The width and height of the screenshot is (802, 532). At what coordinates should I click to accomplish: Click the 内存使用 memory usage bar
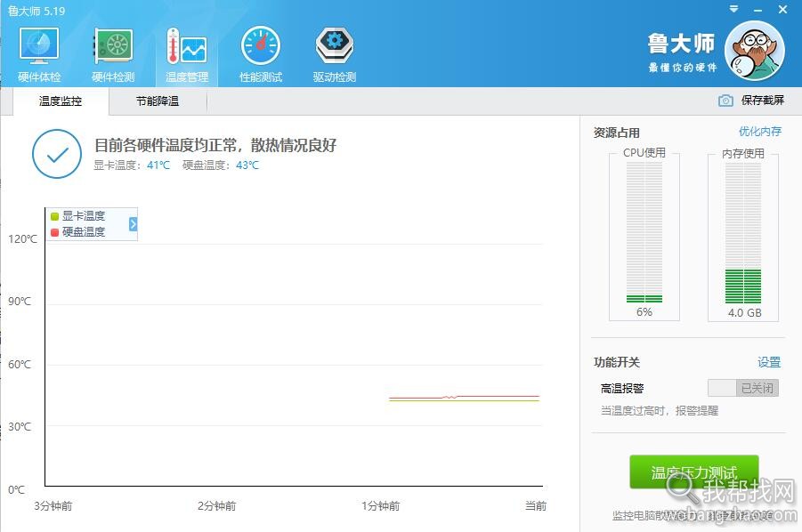[x=743, y=233]
